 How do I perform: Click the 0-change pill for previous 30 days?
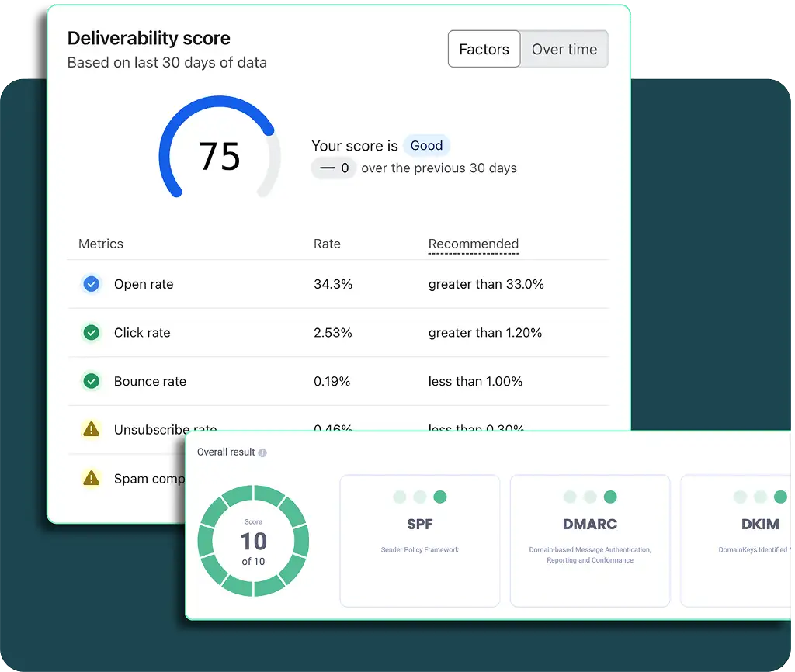[x=333, y=168]
